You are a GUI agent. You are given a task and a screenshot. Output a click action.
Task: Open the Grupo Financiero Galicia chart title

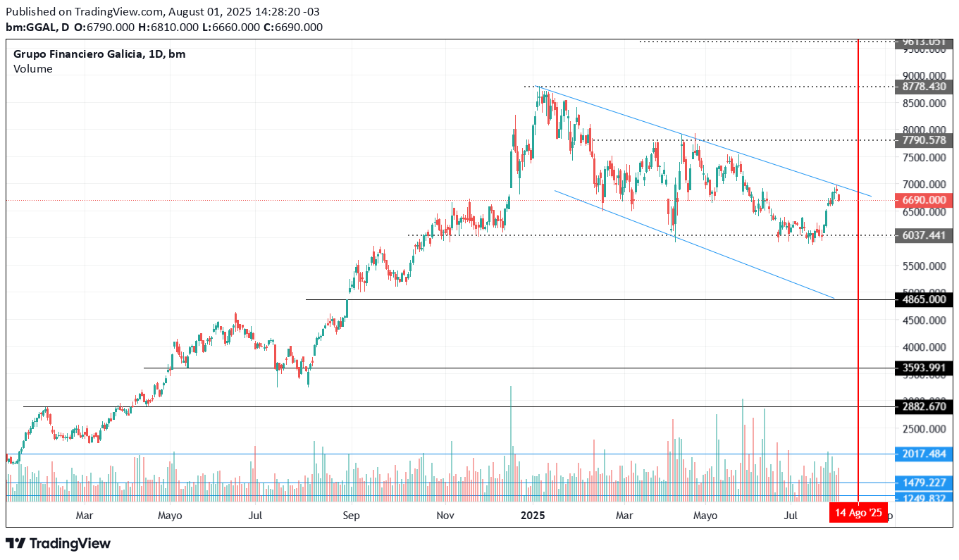pos(79,54)
